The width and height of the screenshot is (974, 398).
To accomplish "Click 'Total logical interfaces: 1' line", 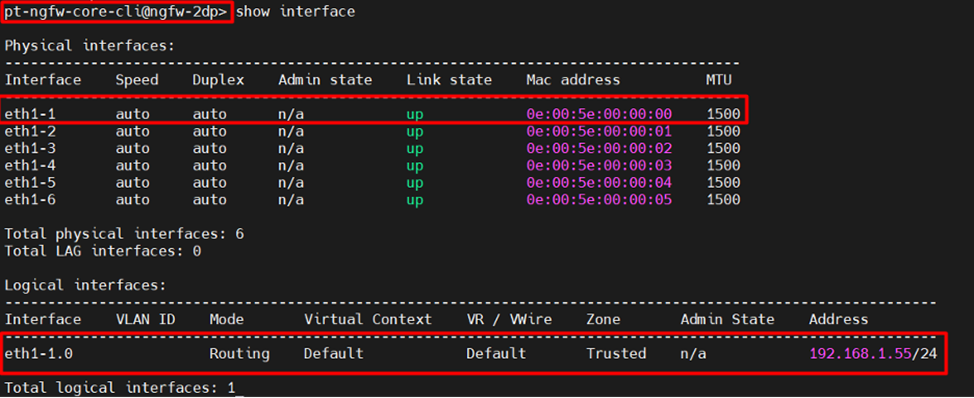I will point(120,388).
